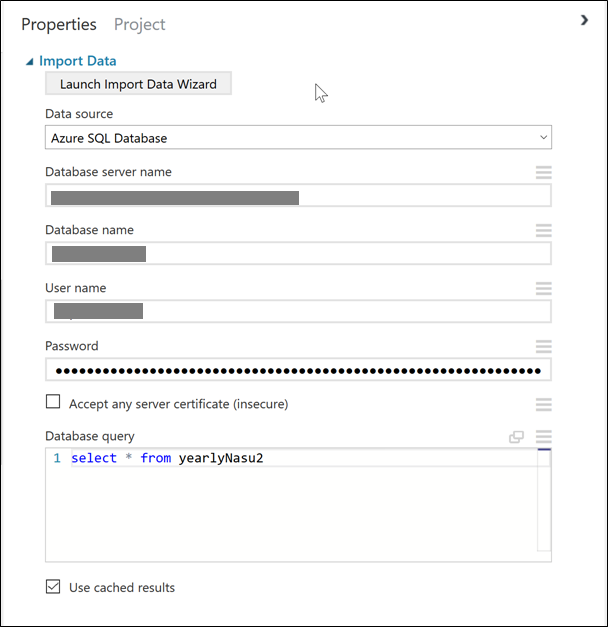Open hamburger menu beside Database server name
Image resolution: width=608 pixels, height=627 pixels.
click(x=543, y=173)
